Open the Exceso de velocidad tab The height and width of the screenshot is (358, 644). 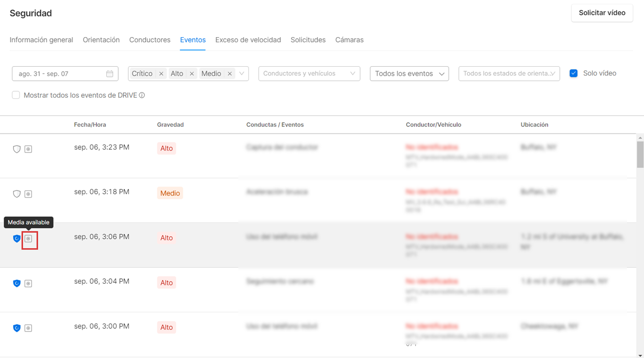point(248,40)
